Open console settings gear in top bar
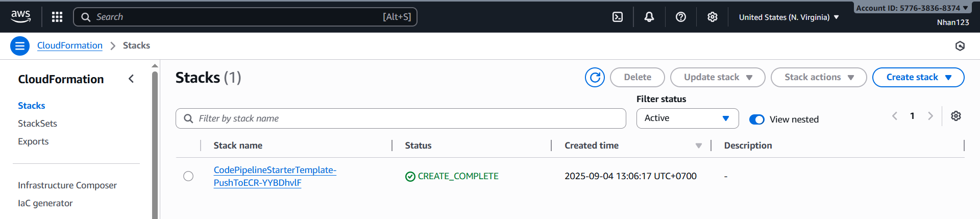Screen dimensions: 980x219 (x=713, y=17)
